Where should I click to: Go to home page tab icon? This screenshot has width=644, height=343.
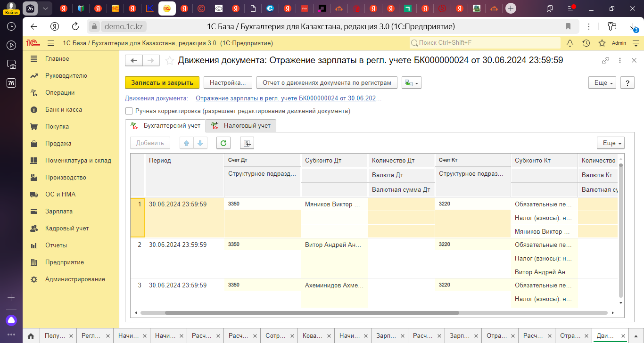click(31, 336)
